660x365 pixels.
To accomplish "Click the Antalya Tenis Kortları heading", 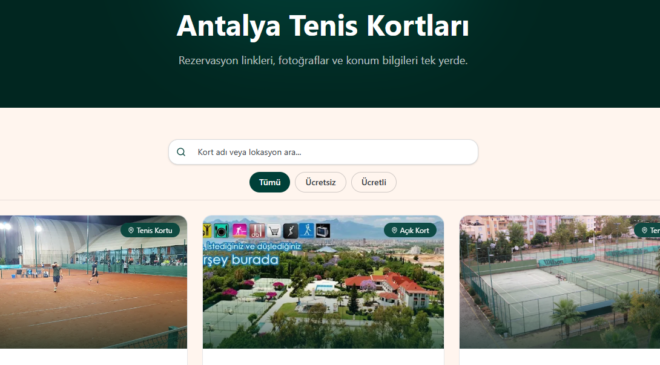I will pyautogui.click(x=323, y=26).
